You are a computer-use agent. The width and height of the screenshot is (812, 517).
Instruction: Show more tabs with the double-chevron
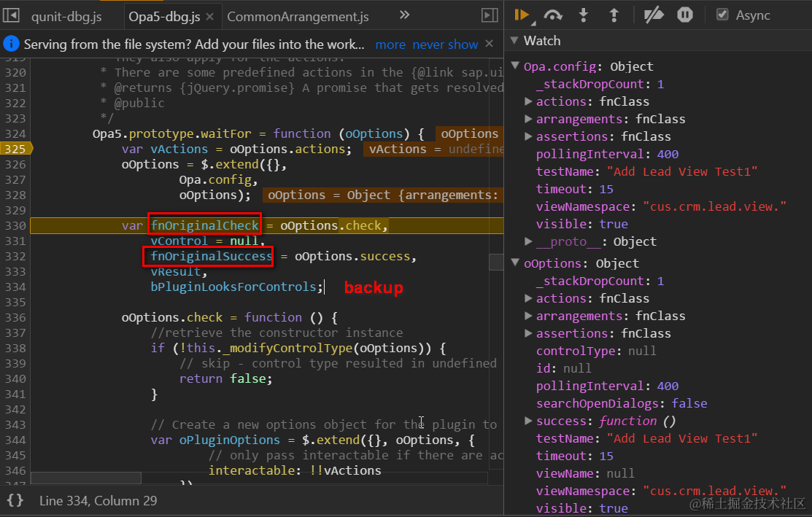404,15
